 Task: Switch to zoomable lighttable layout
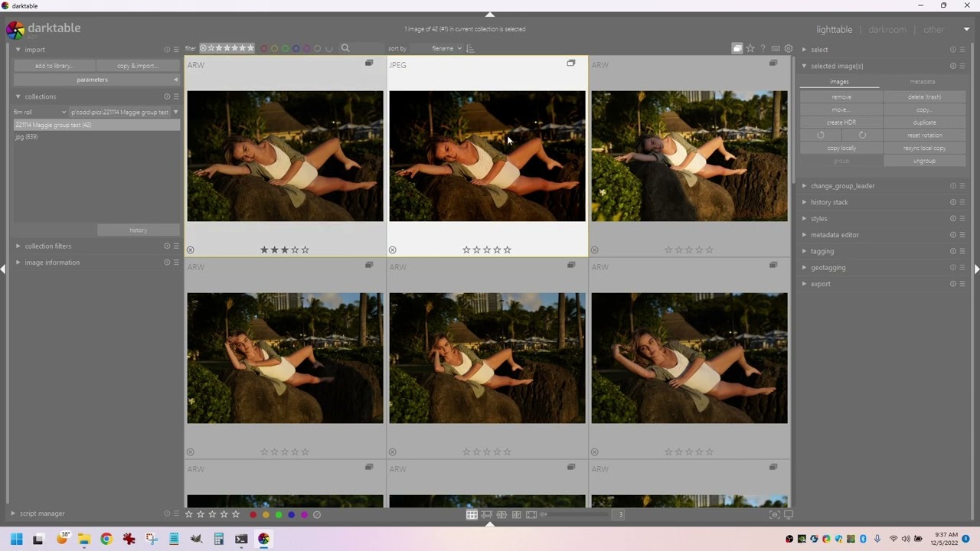point(487,514)
